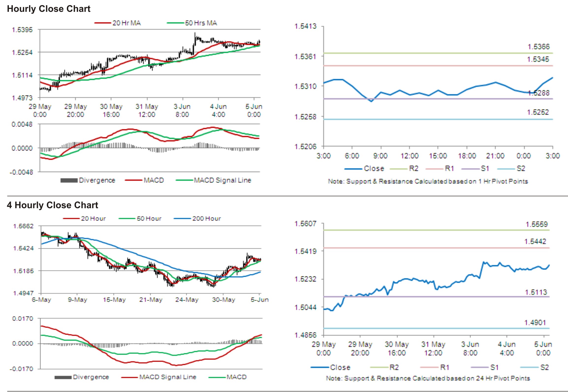Screen dimensions: 568x392
Task: Click the "1.5114" y-axis label
Action: pos(22,75)
